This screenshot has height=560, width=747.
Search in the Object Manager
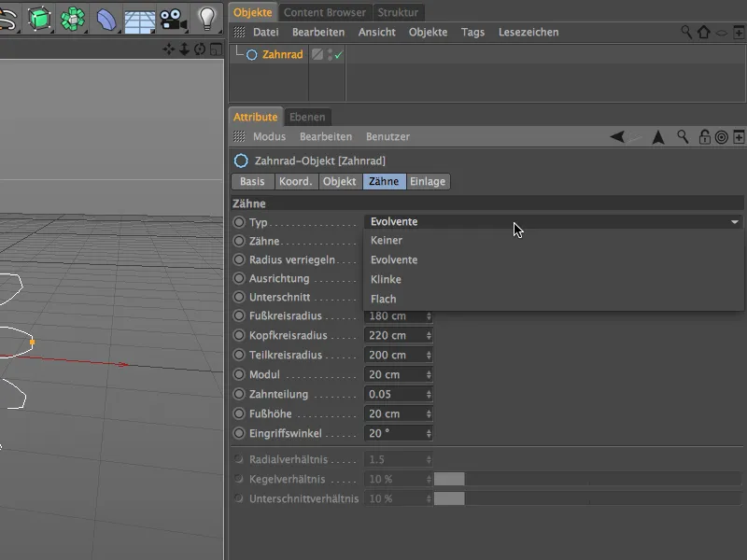click(686, 33)
